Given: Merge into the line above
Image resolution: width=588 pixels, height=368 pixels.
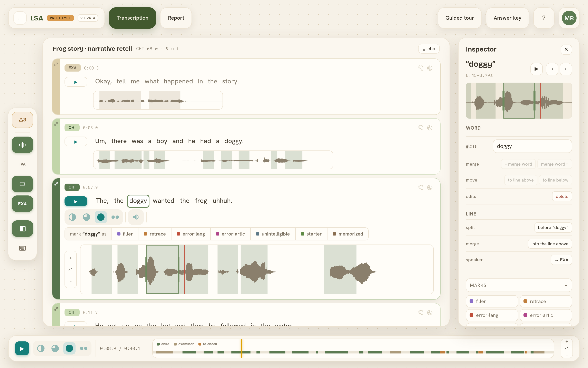Looking at the screenshot, I should pos(550,244).
